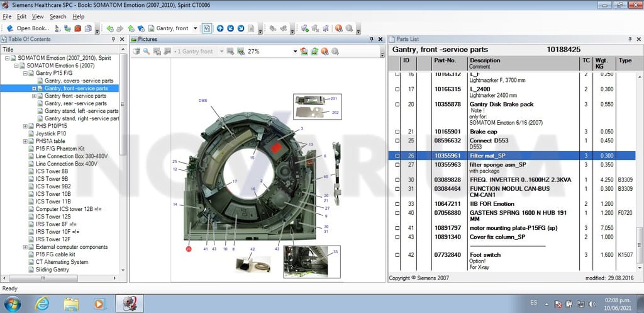Image resolution: width=644 pixels, height=313 pixels.
Task: Click the magnifier icon in the Pictures toolbar
Action: click(x=146, y=52)
